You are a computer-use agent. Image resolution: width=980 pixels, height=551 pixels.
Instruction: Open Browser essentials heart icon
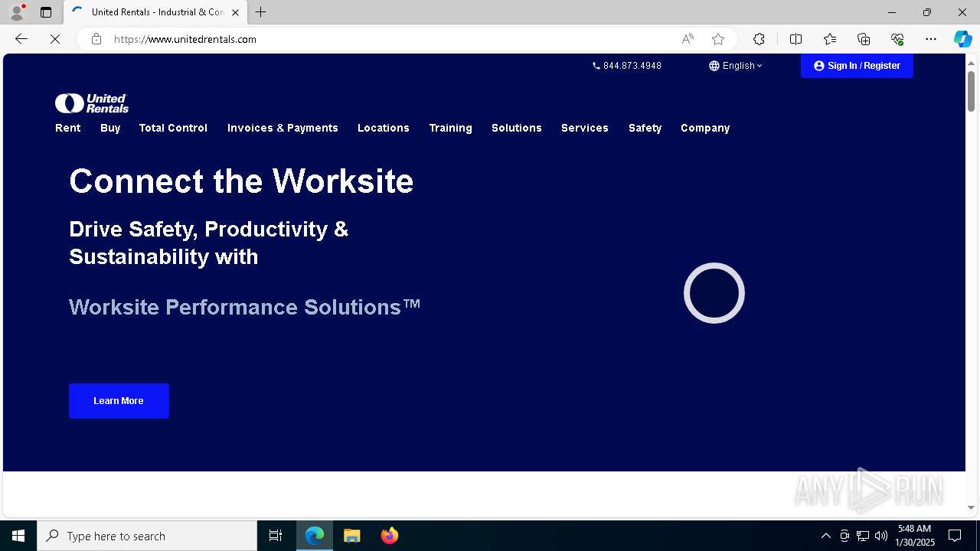(897, 39)
